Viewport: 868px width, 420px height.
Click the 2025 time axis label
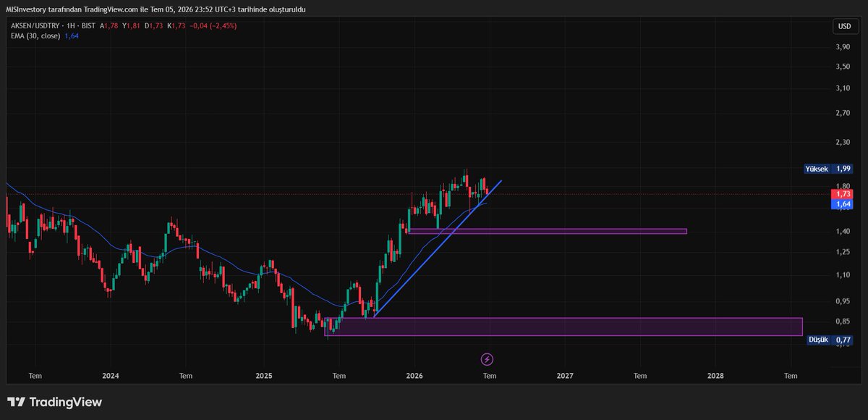click(264, 376)
